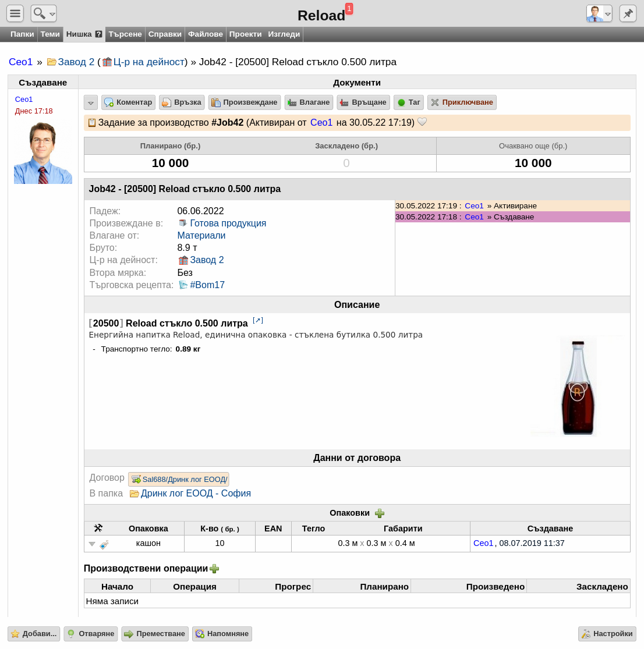Open the external link icon after product title

[x=258, y=320]
